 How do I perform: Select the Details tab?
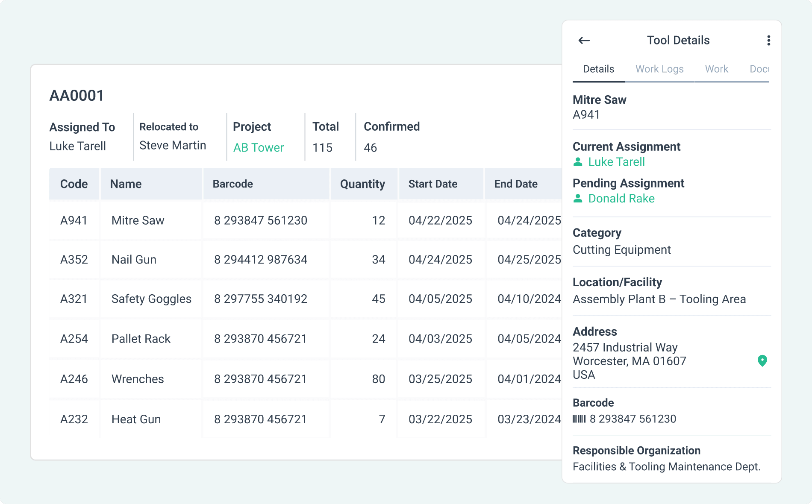tap(598, 69)
